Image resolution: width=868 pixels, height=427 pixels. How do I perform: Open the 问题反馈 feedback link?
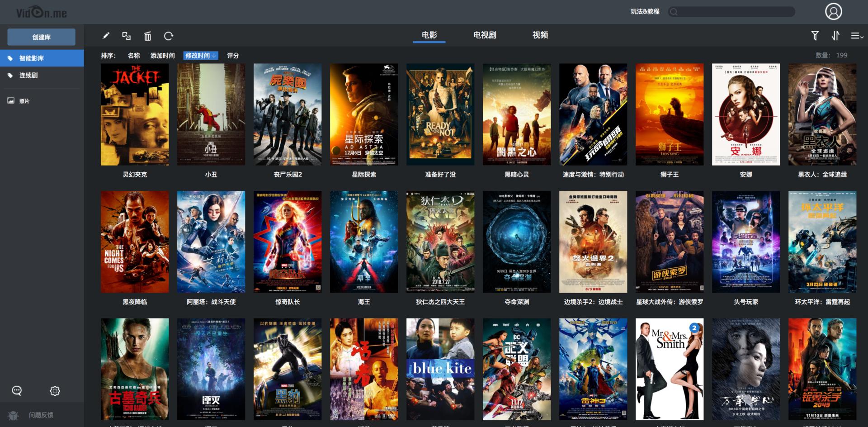point(41,415)
